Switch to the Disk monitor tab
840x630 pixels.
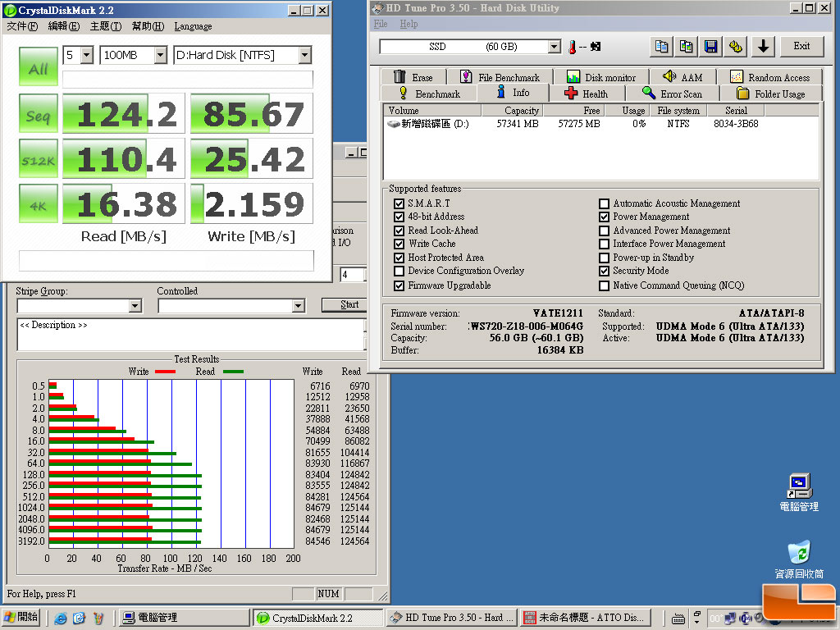click(601, 77)
